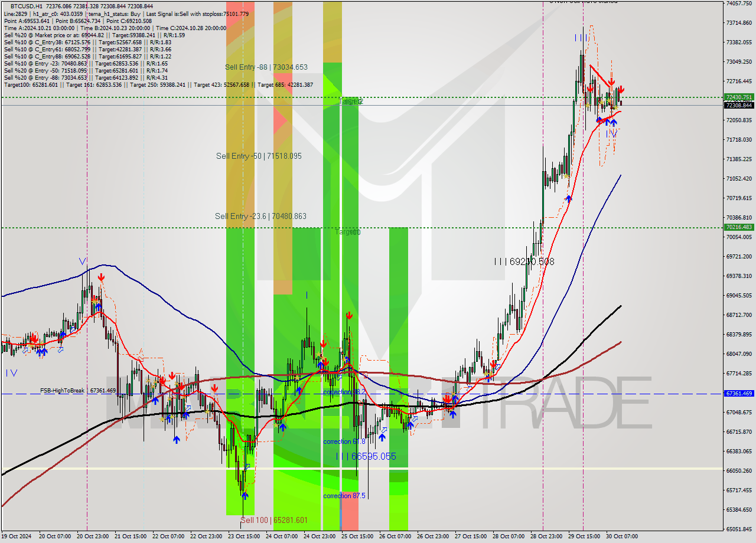Click the 'Sell %10 @ C_Entry61: 68052.799' row
Screen dimensions: 756x543
87,50
